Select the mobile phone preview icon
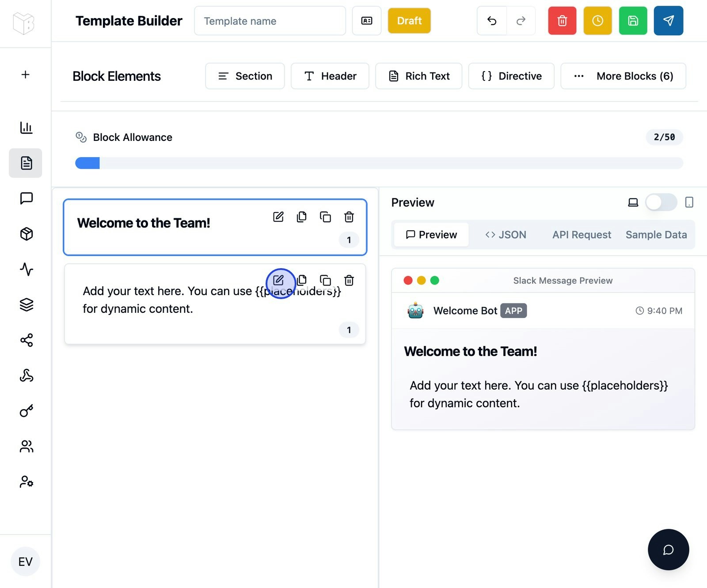The height and width of the screenshot is (588, 707). click(x=689, y=202)
